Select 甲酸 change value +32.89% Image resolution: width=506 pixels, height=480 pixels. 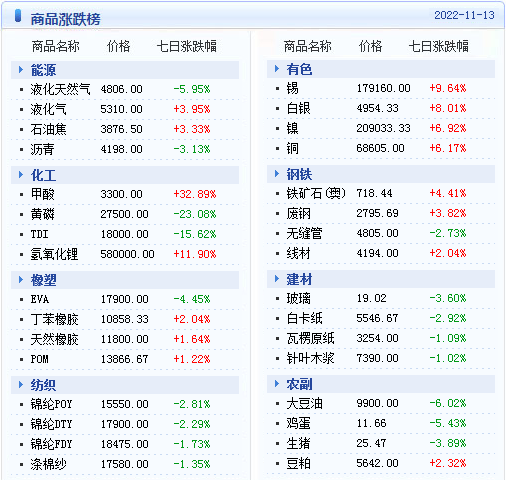[x=195, y=194]
